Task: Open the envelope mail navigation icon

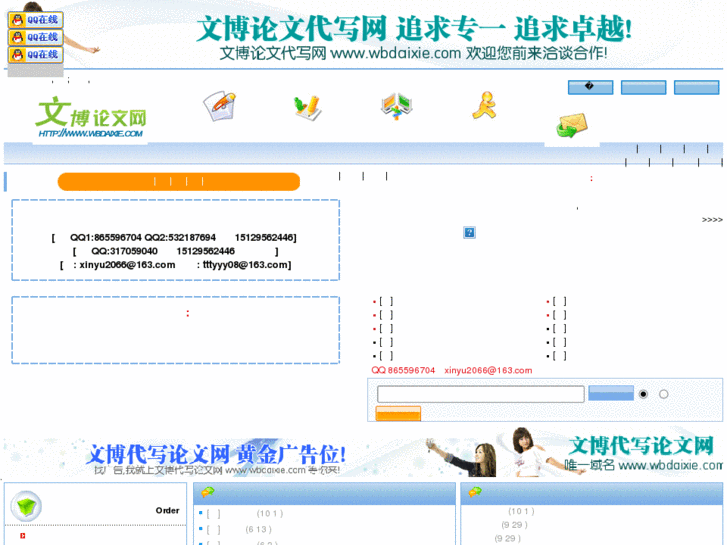Action: pos(572,126)
